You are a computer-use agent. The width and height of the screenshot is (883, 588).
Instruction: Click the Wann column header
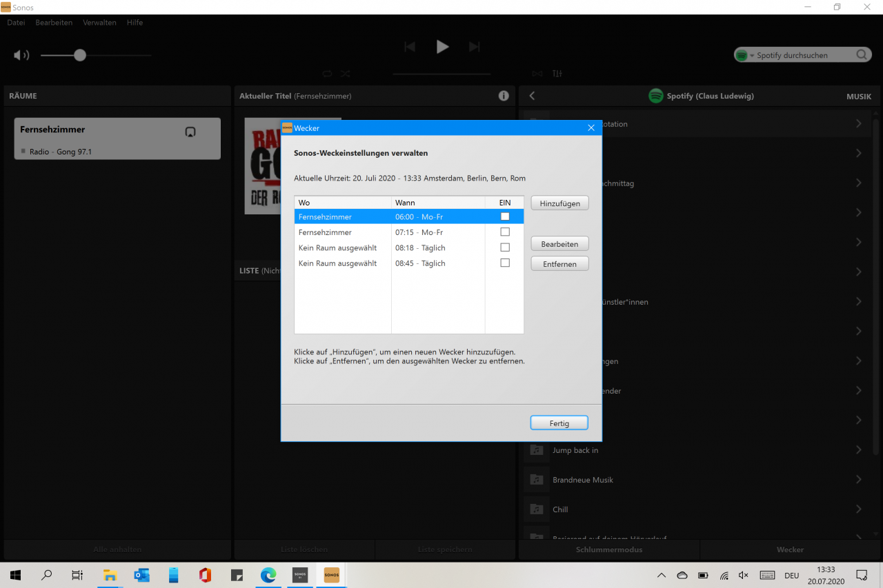(438, 203)
